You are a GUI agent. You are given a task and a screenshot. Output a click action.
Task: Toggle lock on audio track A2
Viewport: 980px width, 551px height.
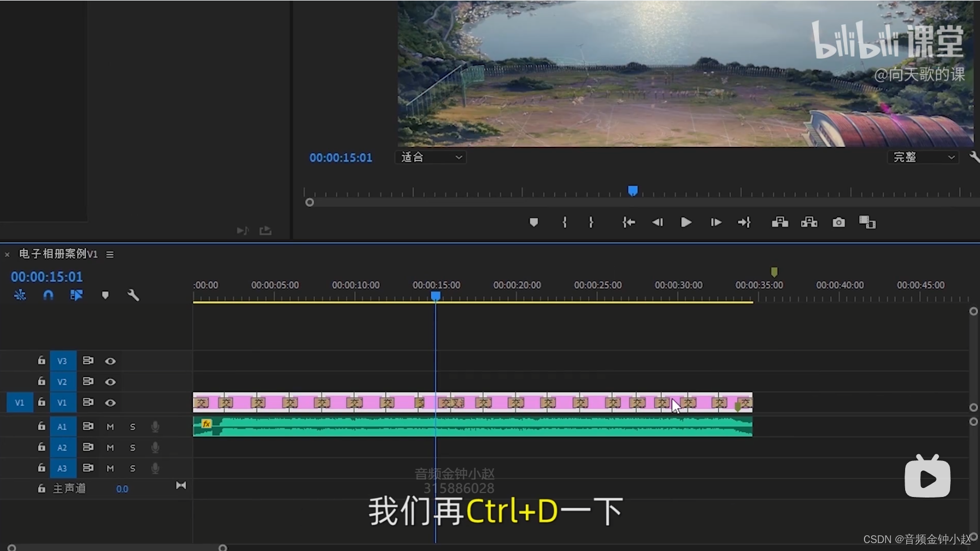pos(41,447)
